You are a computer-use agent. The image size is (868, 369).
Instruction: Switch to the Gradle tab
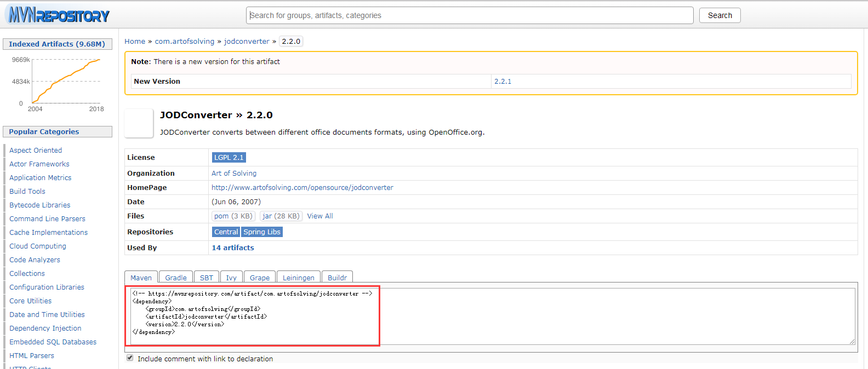click(176, 277)
